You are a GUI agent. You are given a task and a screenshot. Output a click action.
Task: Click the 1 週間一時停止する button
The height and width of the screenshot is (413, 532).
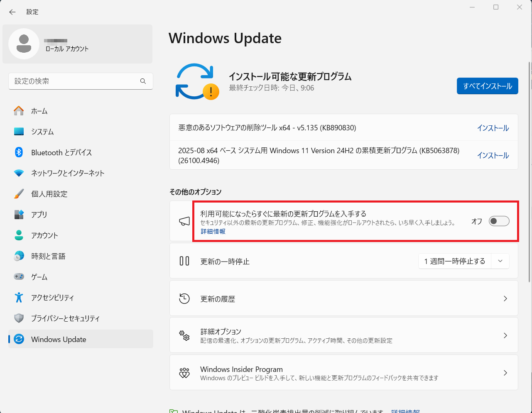click(455, 261)
